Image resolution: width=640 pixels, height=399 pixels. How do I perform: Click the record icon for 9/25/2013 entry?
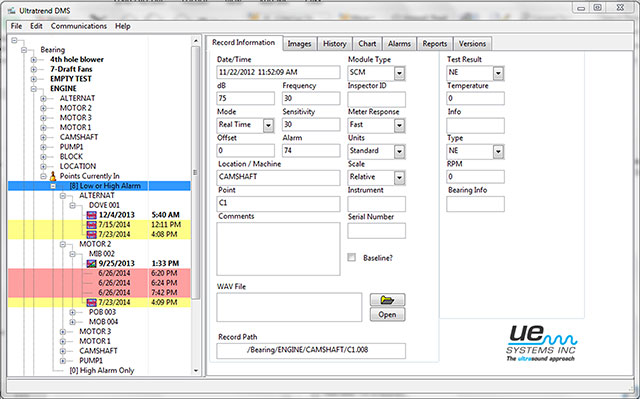click(91, 264)
